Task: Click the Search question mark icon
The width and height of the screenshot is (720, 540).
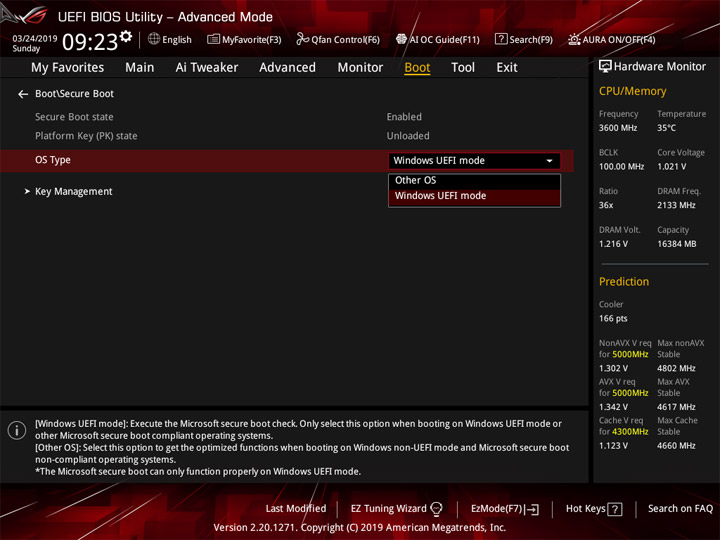Action: pos(501,39)
